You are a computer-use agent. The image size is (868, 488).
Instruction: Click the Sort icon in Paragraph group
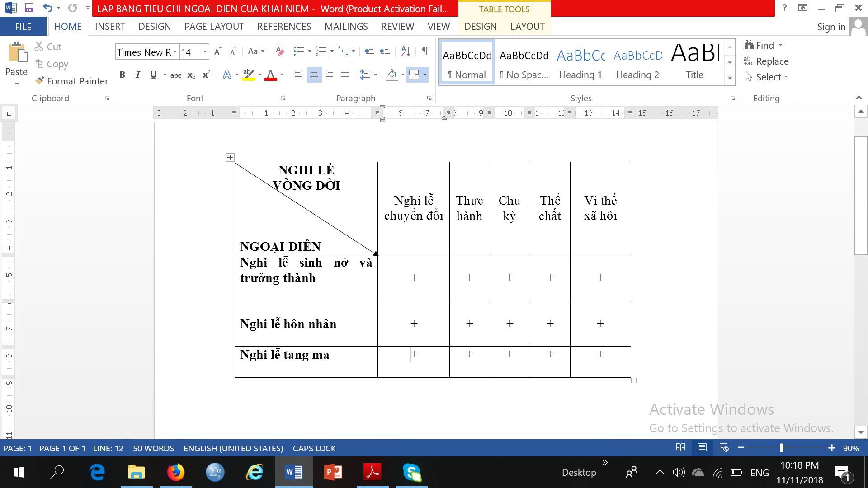click(406, 52)
